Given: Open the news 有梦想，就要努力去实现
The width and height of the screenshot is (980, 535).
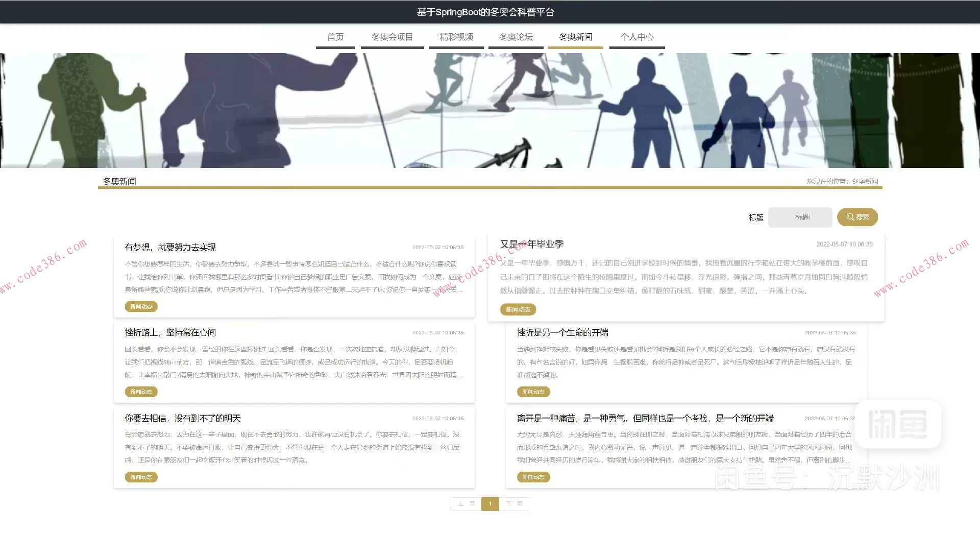Looking at the screenshot, I should tap(170, 247).
